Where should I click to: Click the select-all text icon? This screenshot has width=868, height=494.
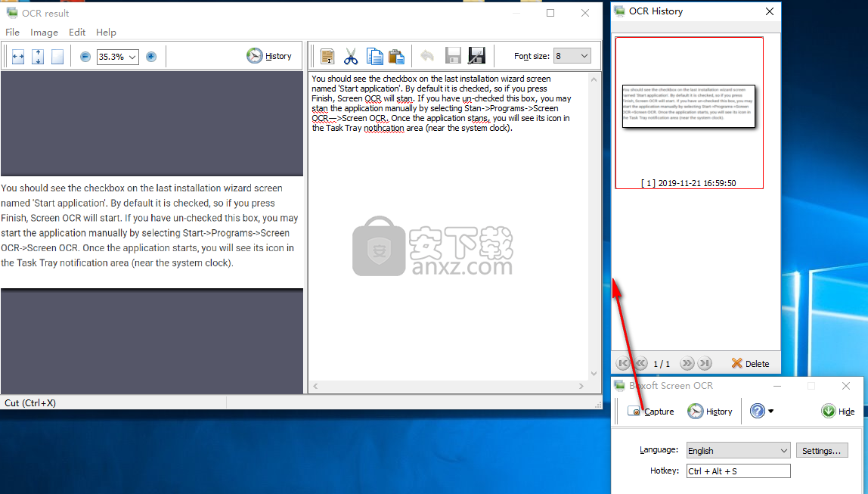(327, 56)
